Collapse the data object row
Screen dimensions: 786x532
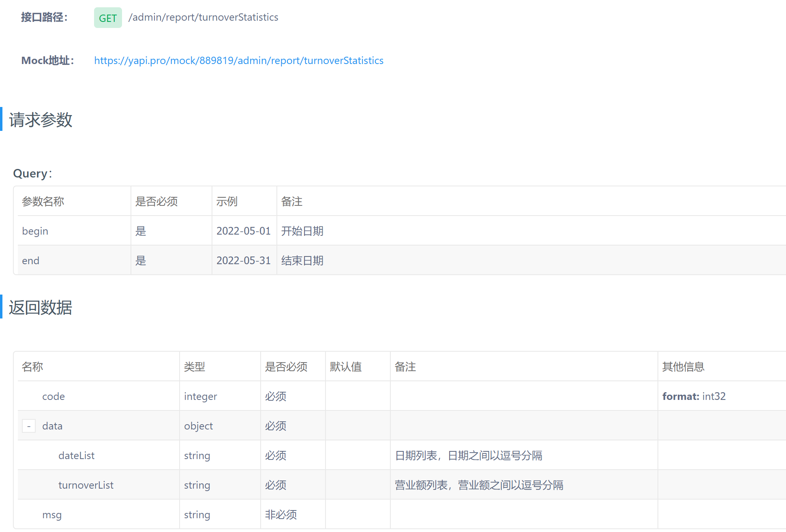coord(29,426)
